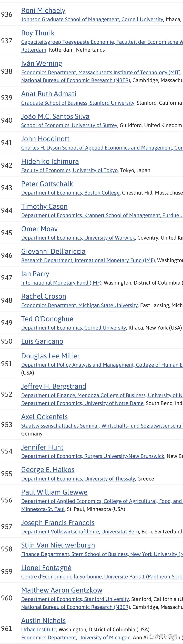Open Anat Ruth Admati's profile

(49, 94)
